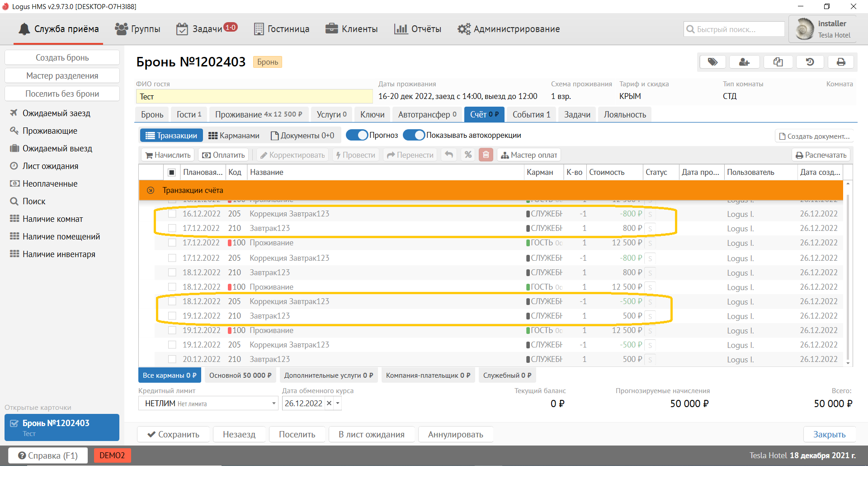Click the printer icon at top right
The width and height of the screenshot is (868, 488).
841,62
